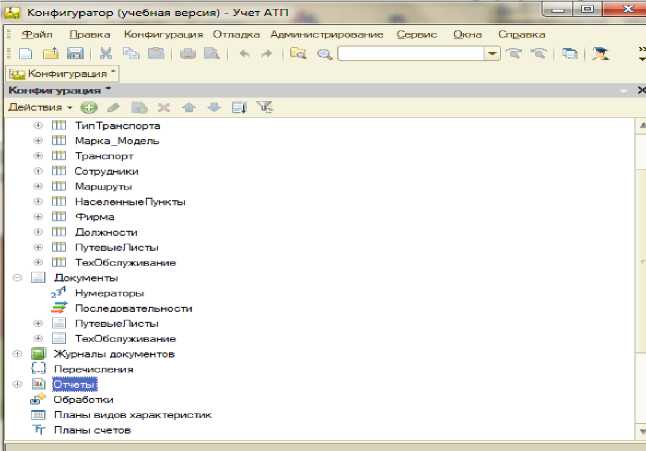Collapse the Документы branch
This screenshot has height=451, width=646.
[17, 278]
